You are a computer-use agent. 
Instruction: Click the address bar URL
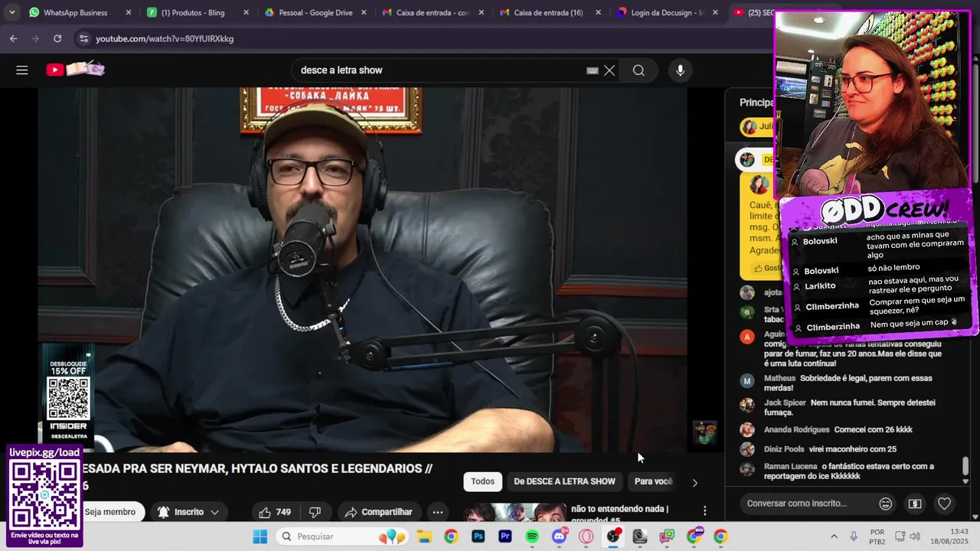165,38
